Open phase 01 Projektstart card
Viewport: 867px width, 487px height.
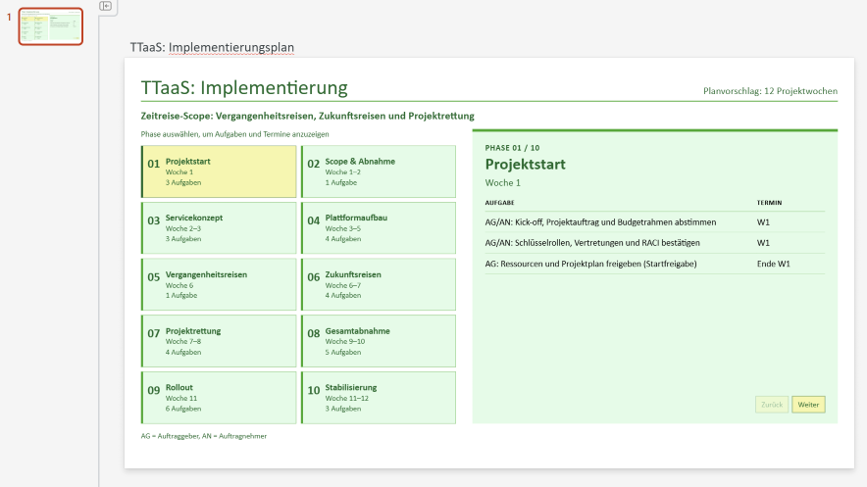coord(219,171)
